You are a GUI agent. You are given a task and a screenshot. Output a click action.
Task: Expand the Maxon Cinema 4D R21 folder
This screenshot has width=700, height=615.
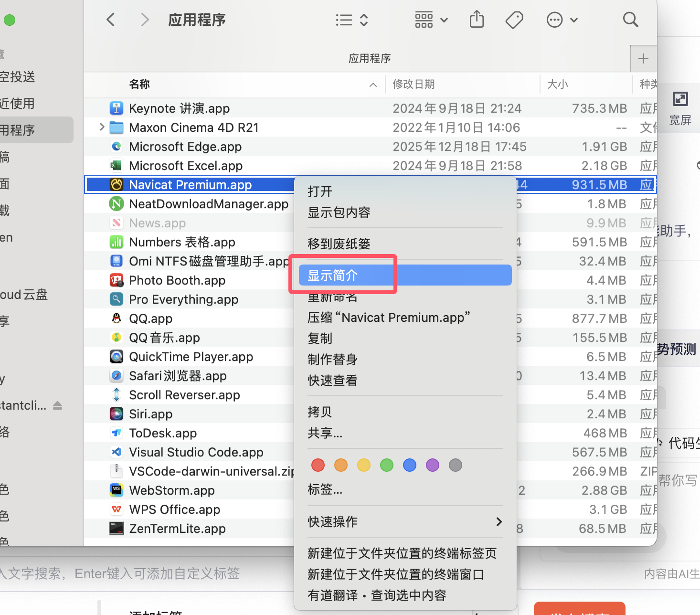pyautogui.click(x=102, y=127)
